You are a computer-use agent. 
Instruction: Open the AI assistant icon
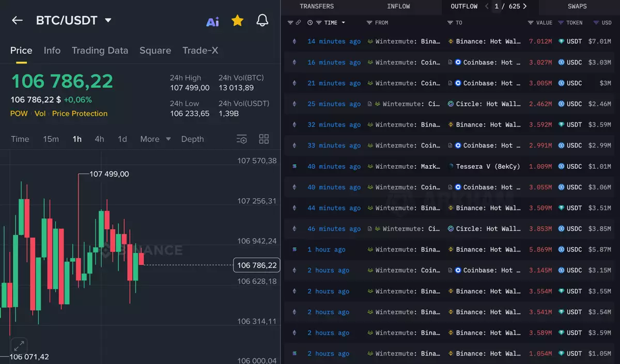coord(212,21)
